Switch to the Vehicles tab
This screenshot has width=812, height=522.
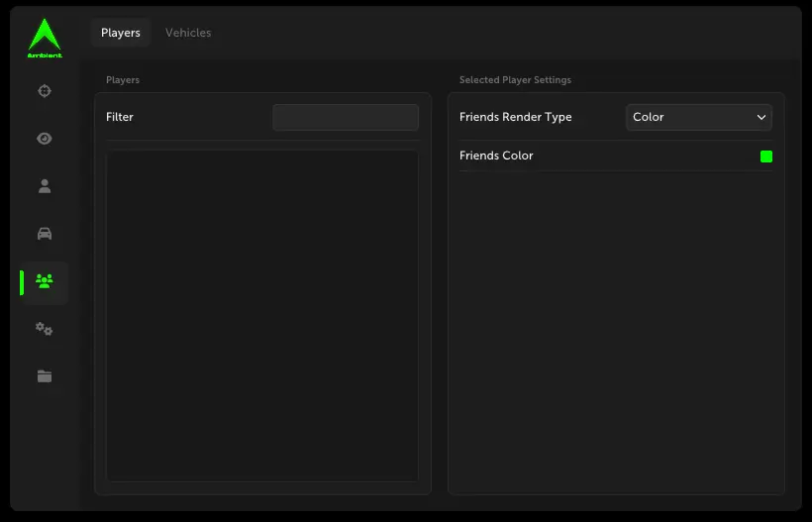[188, 33]
